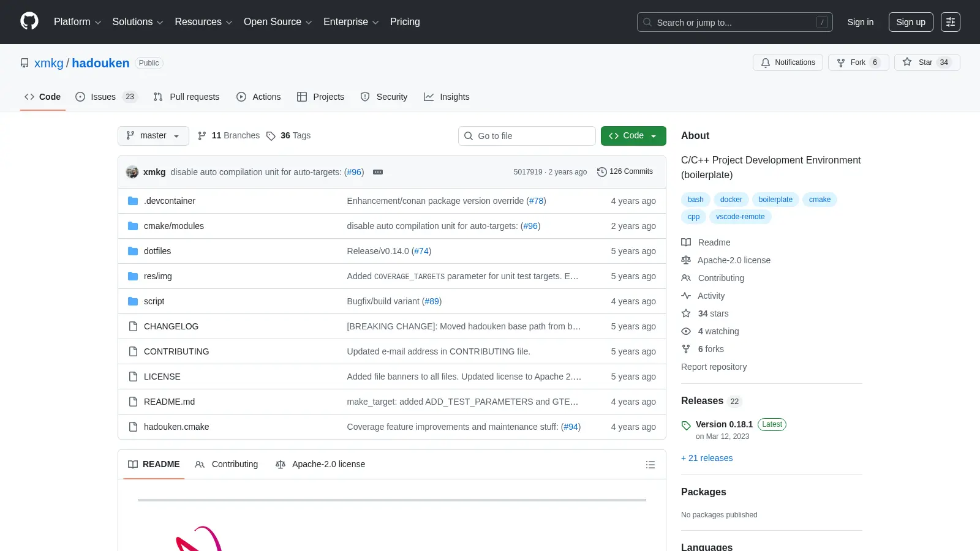Expand the Open Source menu
The height and width of the screenshot is (551, 980).
278,22
